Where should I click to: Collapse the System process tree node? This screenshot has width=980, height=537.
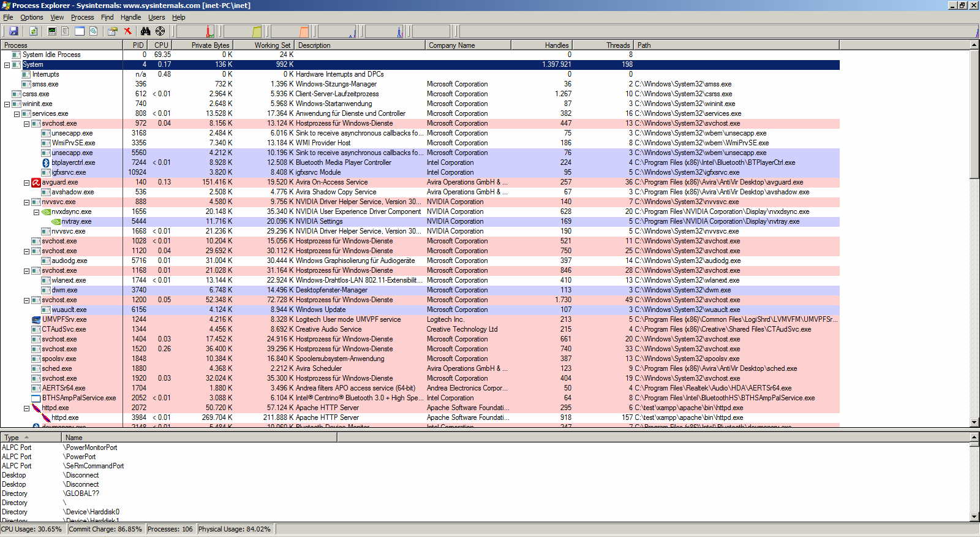tap(7, 64)
